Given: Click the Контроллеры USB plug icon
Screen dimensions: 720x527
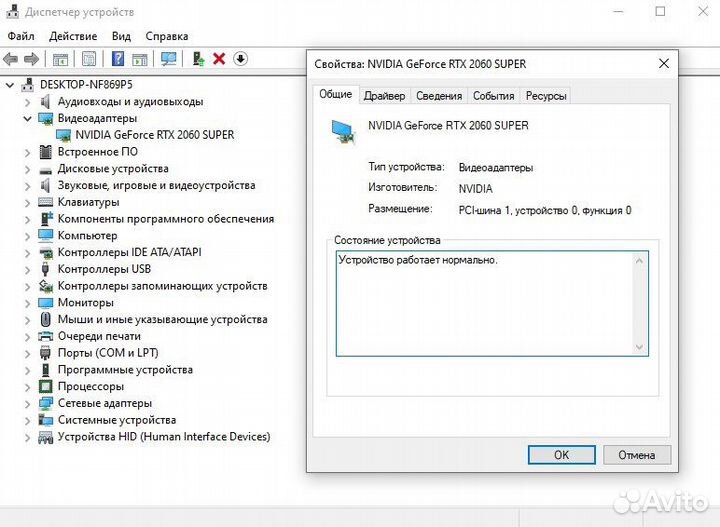Looking at the screenshot, I should 45,269.
